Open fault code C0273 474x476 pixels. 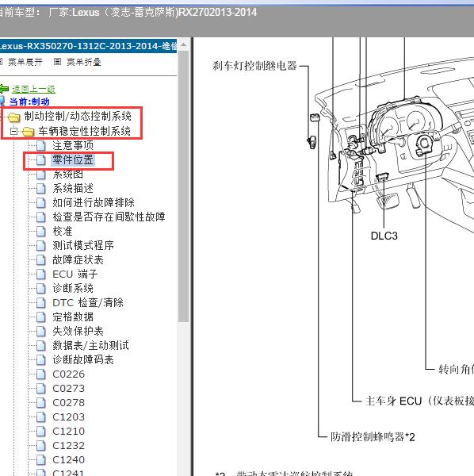point(68,388)
